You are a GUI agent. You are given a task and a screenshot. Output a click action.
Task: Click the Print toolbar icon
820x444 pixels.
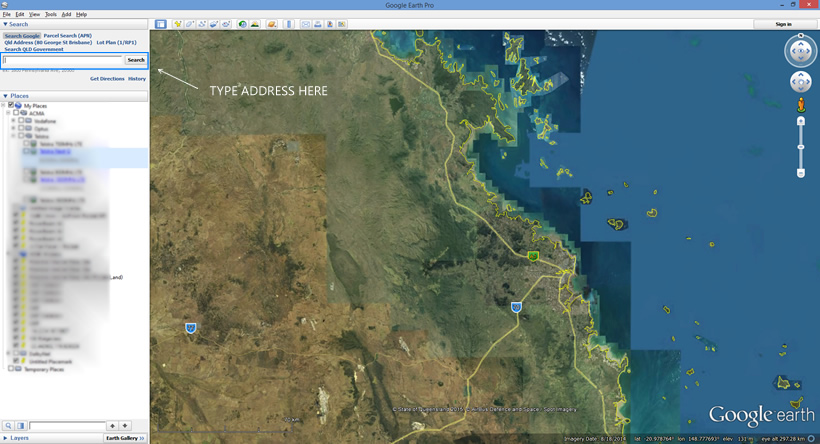click(317, 24)
